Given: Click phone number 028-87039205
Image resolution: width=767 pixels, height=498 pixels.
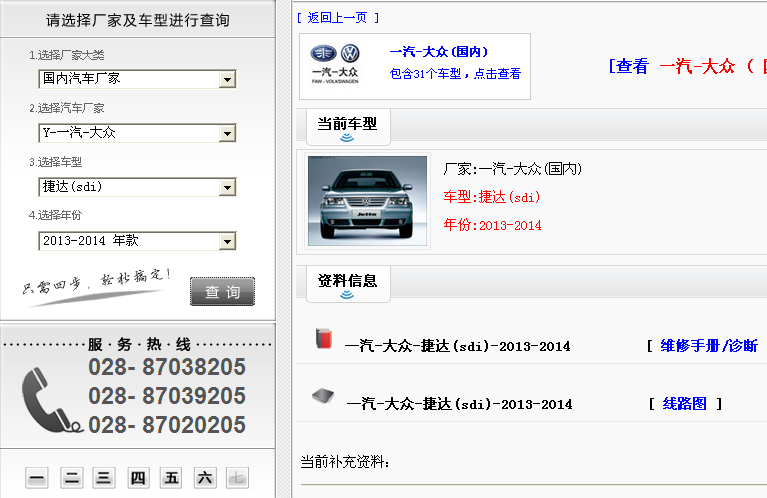Looking at the screenshot, I should pos(167,396).
